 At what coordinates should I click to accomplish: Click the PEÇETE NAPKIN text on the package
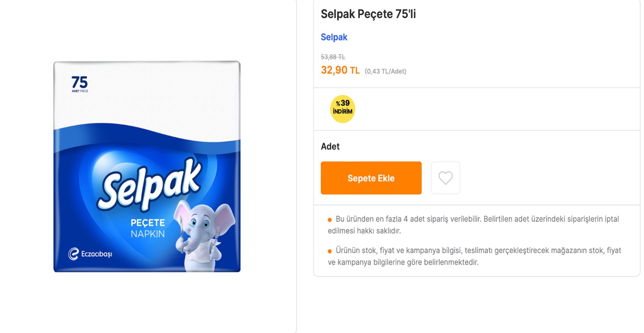[x=148, y=228]
